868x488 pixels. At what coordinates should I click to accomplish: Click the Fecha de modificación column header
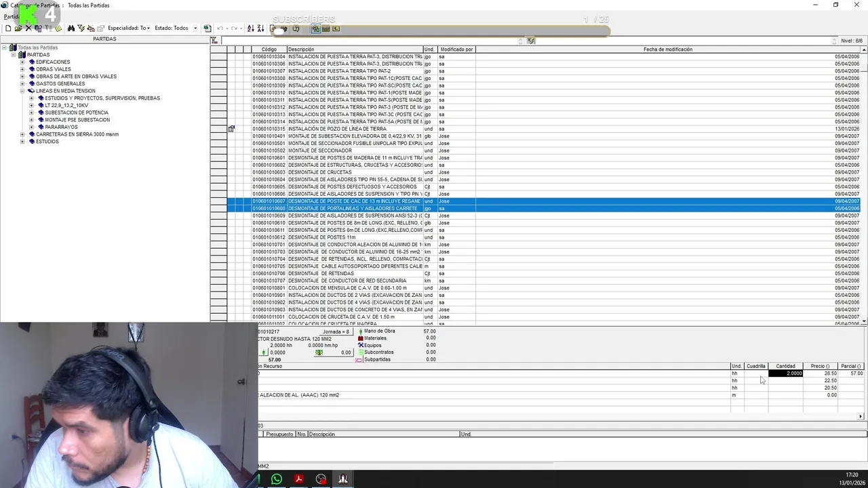[668, 49]
